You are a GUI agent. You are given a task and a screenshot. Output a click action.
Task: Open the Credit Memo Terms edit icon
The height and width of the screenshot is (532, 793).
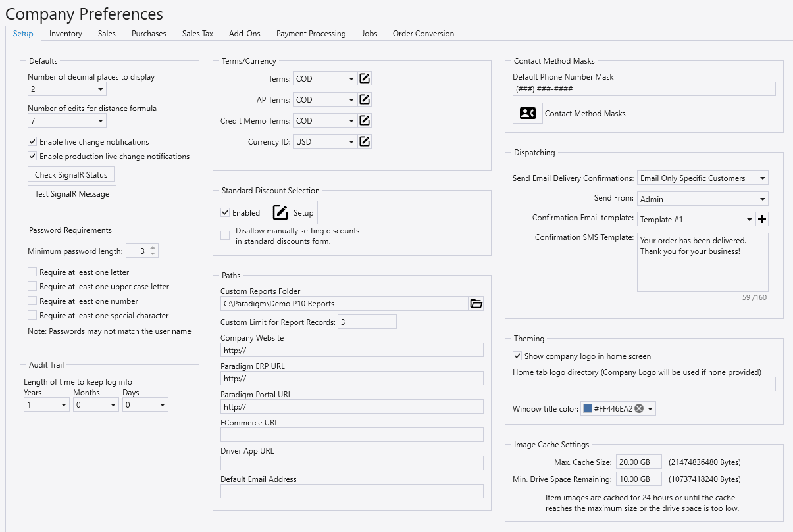coord(365,121)
